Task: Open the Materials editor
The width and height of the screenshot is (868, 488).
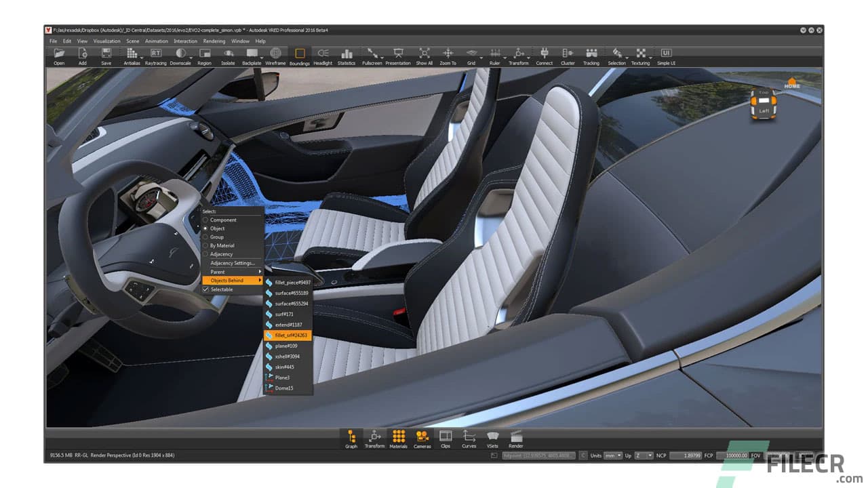Action: (398, 437)
